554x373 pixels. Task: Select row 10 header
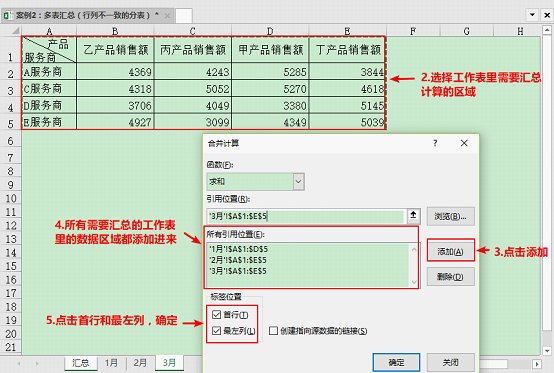click(11, 198)
